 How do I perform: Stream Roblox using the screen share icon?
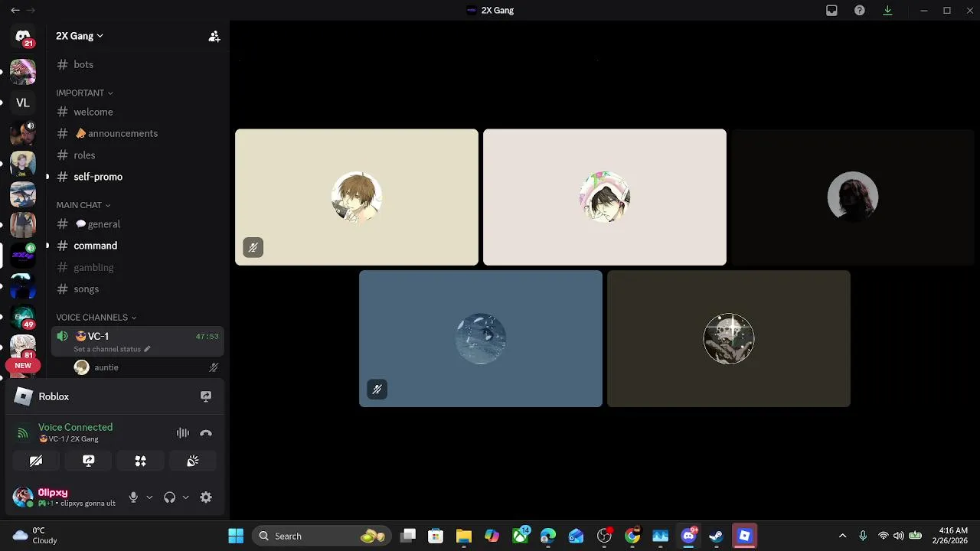tap(206, 396)
